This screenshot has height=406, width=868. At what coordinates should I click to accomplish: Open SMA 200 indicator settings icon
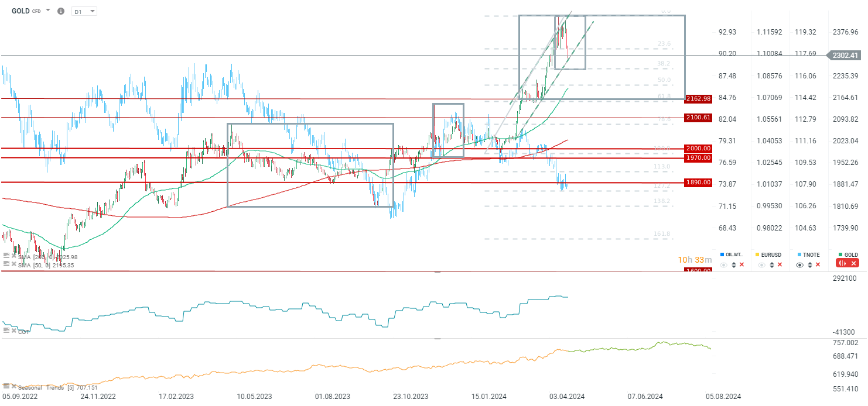pos(6,256)
